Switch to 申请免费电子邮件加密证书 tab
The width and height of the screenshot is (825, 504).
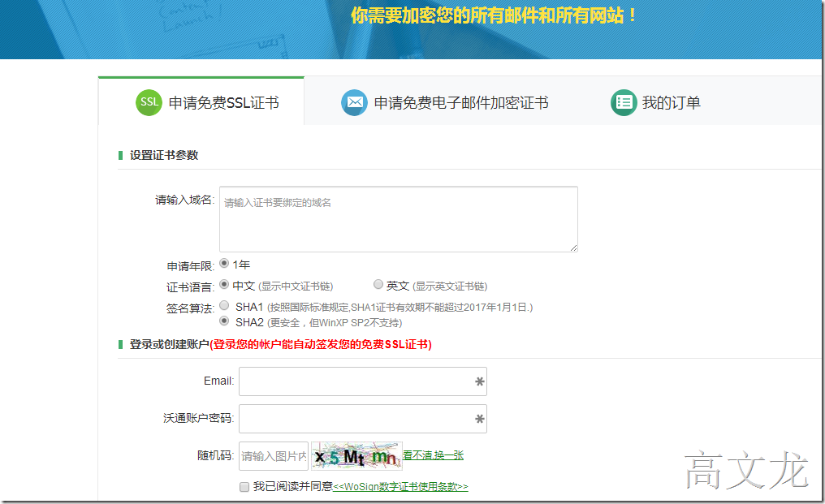[x=445, y=102]
